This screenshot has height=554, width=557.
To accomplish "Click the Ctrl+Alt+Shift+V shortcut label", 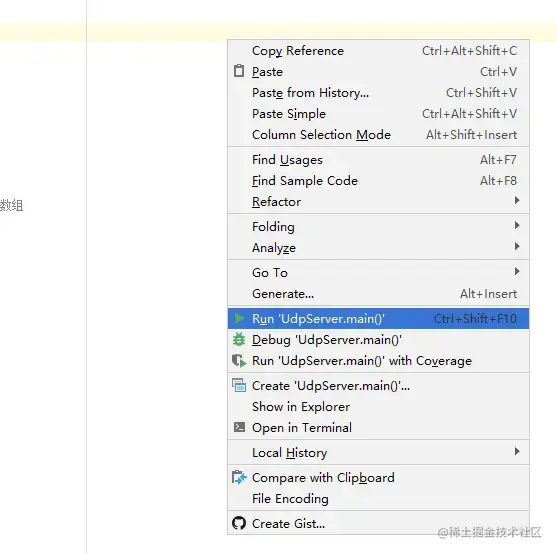I will pos(469,114).
